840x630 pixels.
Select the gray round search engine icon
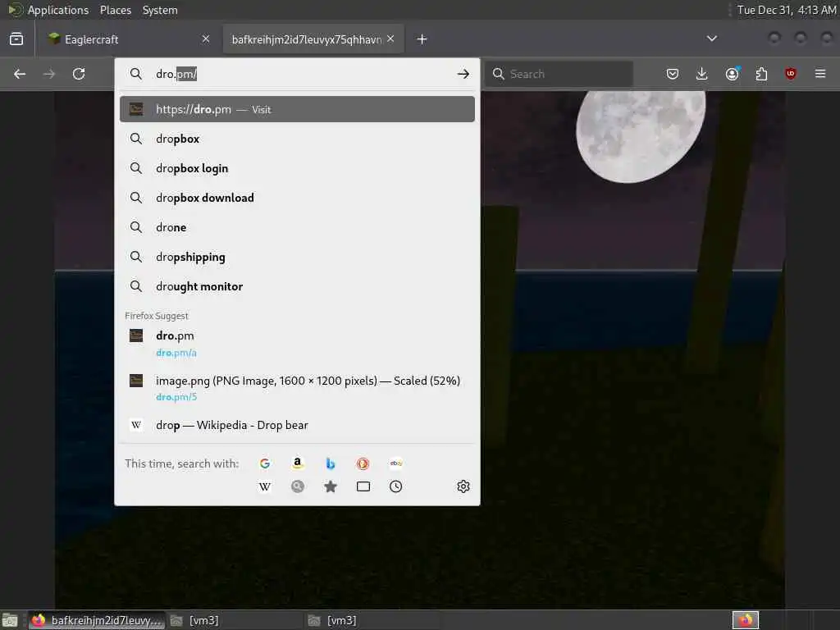coord(297,486)
